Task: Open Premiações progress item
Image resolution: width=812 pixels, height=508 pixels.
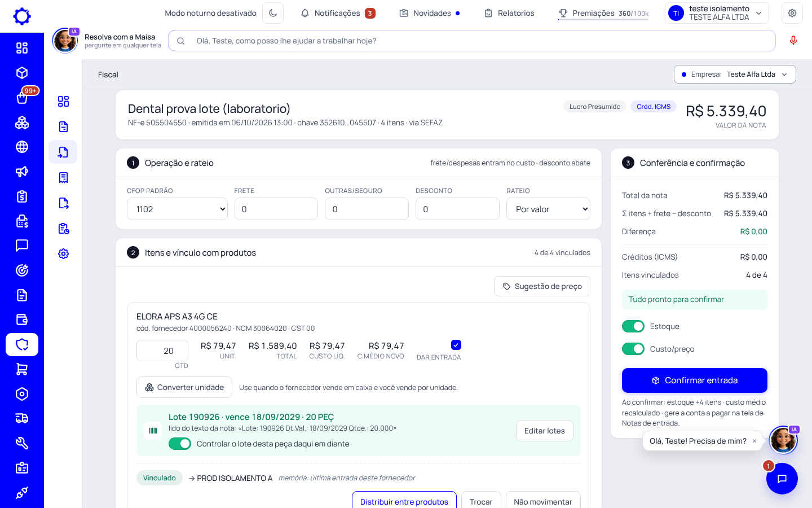Action: point(603,13)
